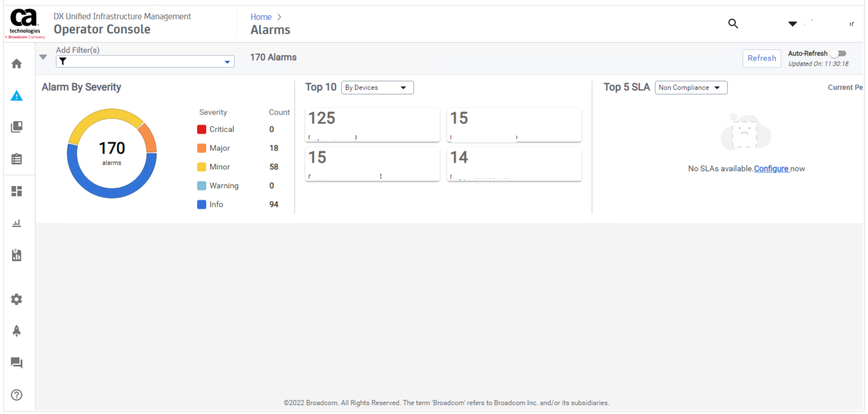Collapse the filter panel triangle
This screenshot has height=414, width=868.
43,57
